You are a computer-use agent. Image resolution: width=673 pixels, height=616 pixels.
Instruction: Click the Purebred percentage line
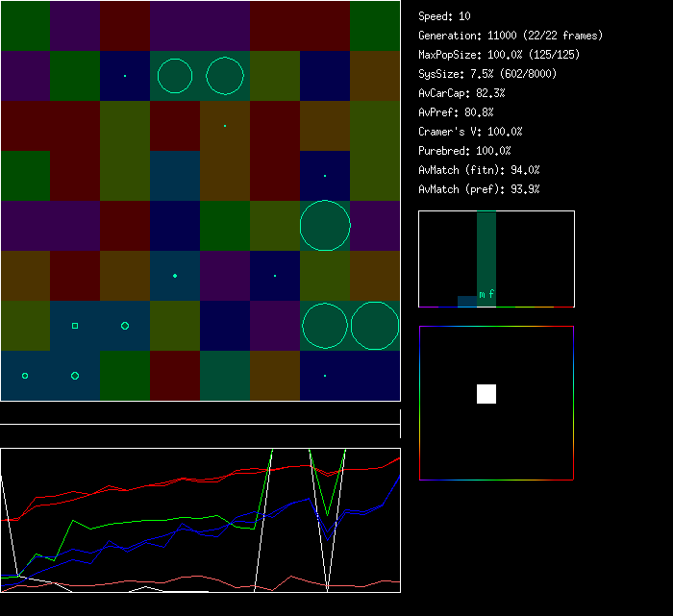tap(465, 151)
